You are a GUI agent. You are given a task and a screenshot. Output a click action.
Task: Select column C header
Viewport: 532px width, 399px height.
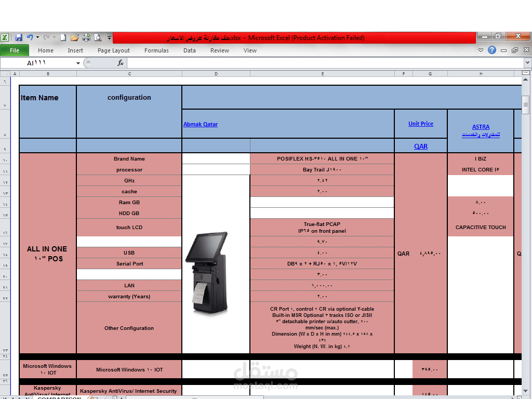(x=129, y=74)
